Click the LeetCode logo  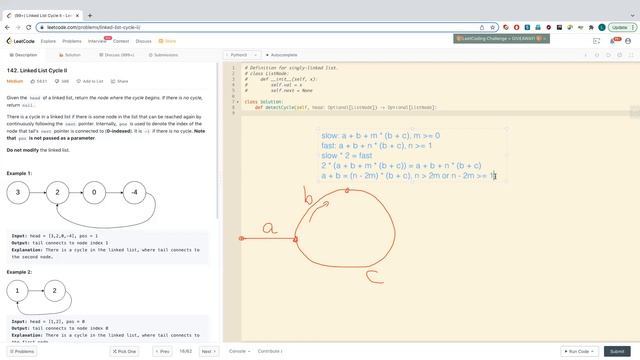tap(20, 41)
